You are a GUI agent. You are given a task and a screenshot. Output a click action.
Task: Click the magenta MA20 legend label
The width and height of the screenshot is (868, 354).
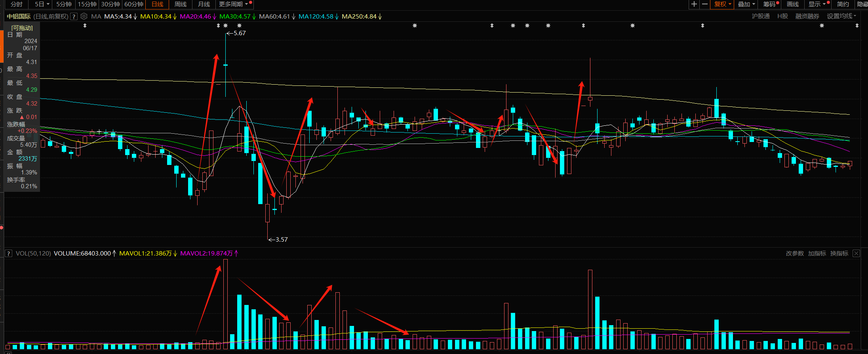coord(196,17)
